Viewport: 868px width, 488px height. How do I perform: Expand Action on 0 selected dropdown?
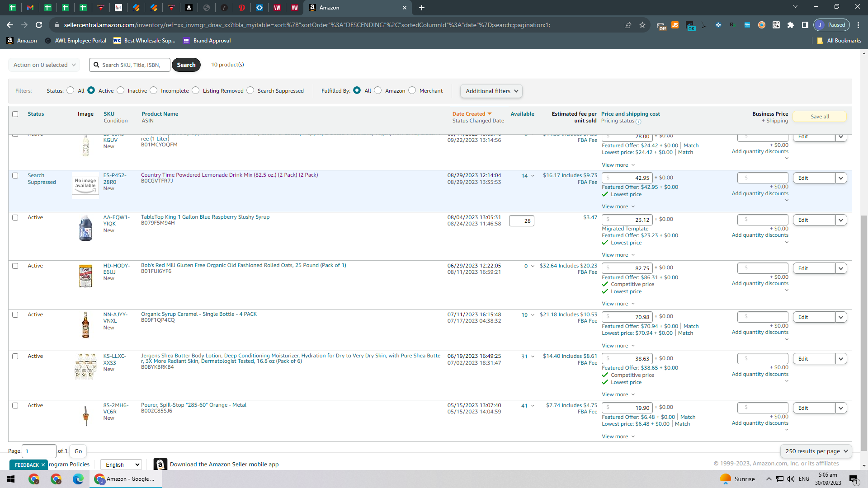point(44,65)
